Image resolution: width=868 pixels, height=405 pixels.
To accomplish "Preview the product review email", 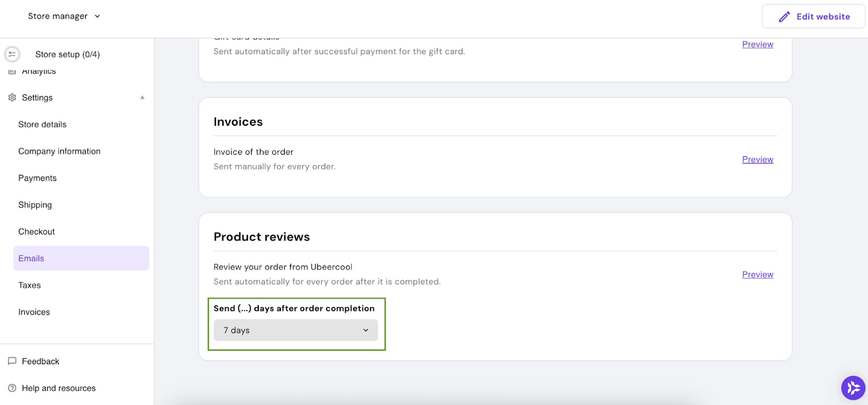I will (757, 275).
